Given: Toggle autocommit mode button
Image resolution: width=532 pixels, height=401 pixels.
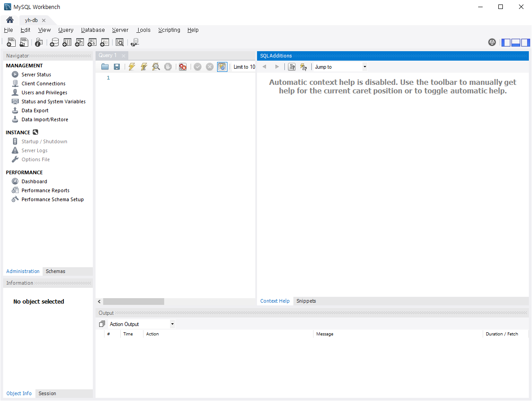Looking at the screenshot, I should click(222, 67).
